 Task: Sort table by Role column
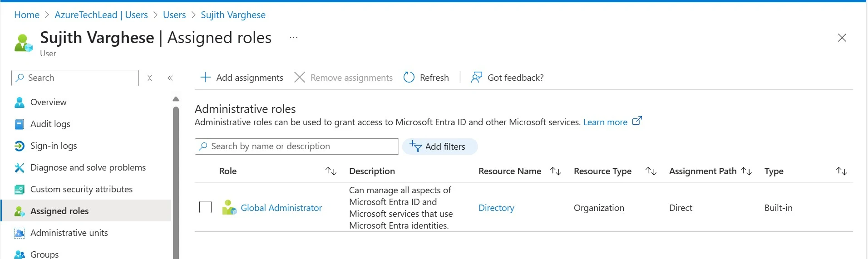331,171
